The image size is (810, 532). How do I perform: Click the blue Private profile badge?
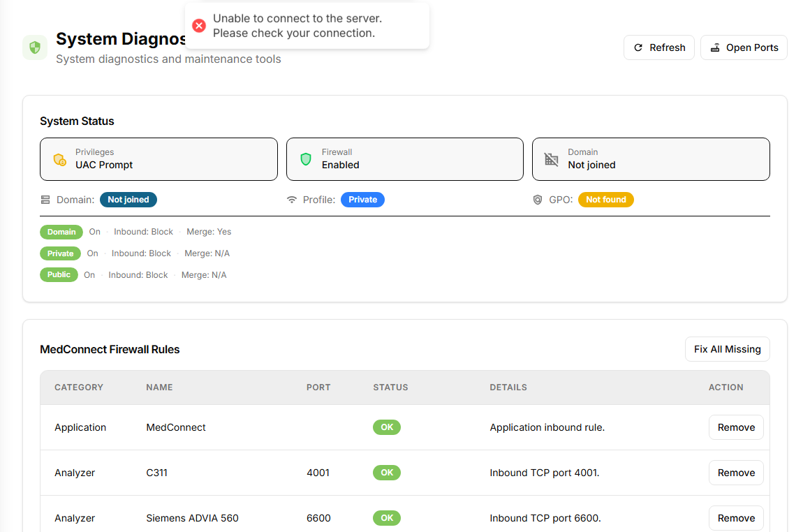pos(362,200)
